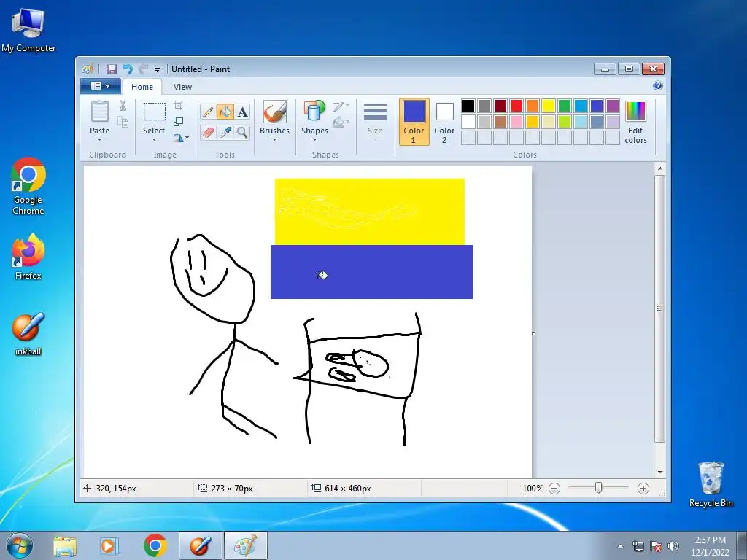Click the Copy icon in Clipboard group
The width and height of the screenshot is (747, 560).
[123, 122]
